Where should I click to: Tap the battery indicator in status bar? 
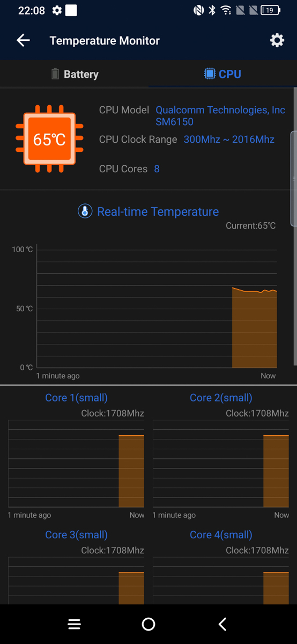tap(270, 10)
